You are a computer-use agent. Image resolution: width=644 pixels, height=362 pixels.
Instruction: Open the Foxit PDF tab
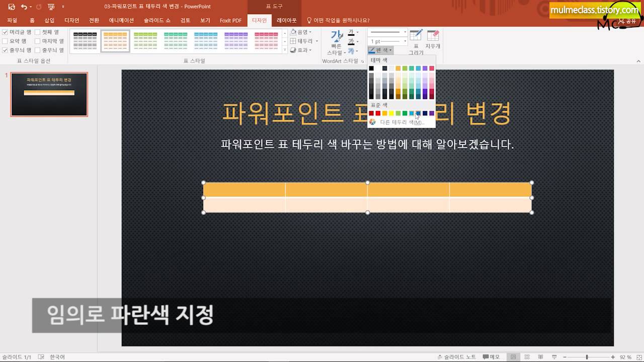click(230, 21)
